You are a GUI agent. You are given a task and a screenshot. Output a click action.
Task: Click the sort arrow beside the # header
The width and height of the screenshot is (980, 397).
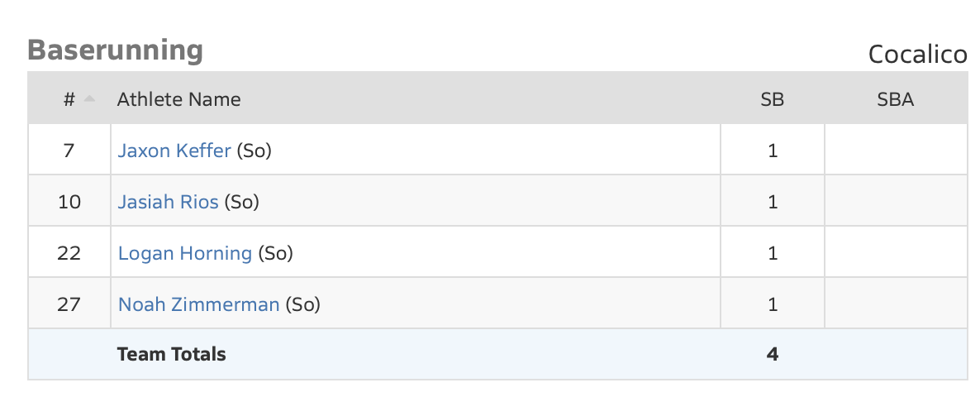tap(89, 99)
